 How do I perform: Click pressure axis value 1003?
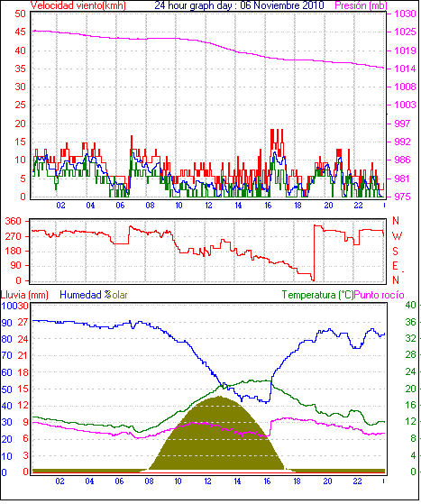[405, 105]
